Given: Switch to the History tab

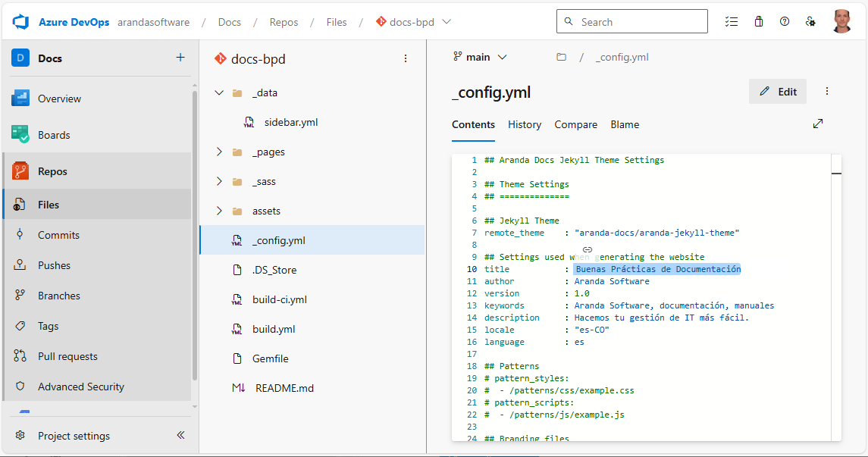Looking at the screenshot, I should click(525, 124).
